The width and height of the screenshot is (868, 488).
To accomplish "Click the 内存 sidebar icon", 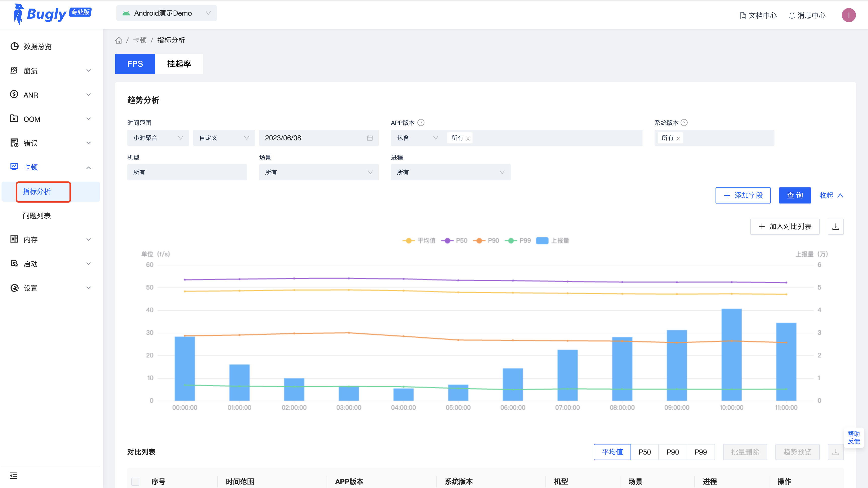I will click(x=14, y=239).
